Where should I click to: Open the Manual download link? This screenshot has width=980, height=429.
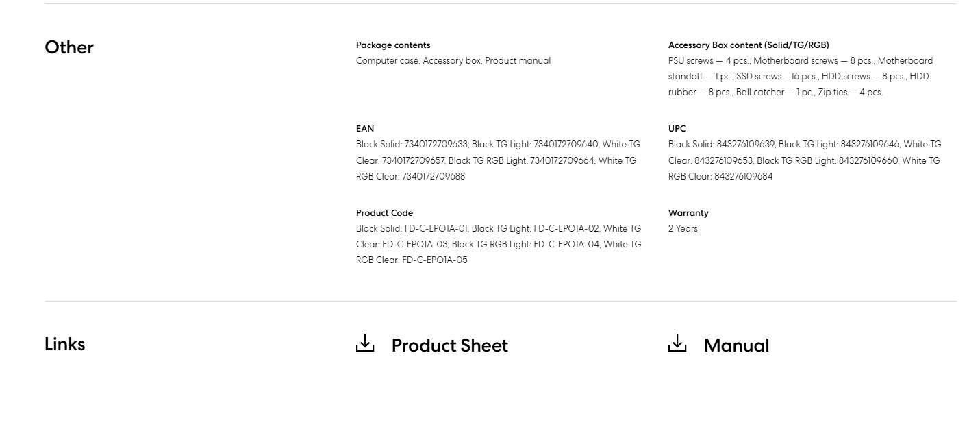click(736, 345)
